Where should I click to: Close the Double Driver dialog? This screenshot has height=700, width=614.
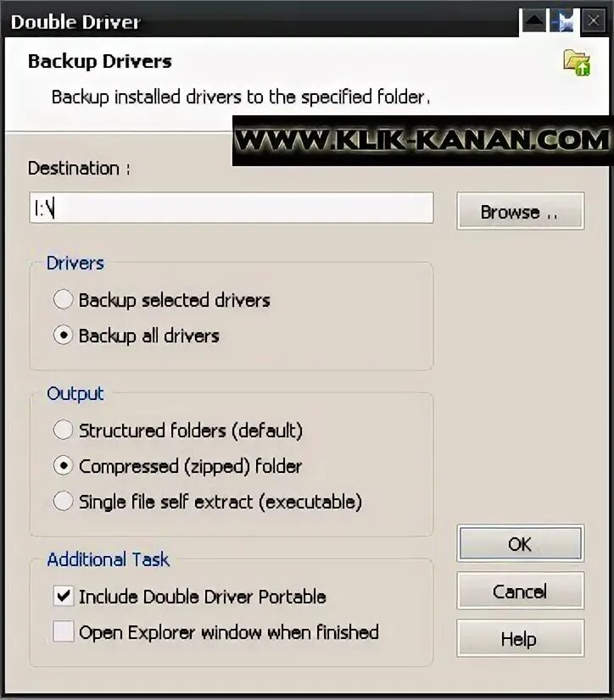tap(594, 20)
